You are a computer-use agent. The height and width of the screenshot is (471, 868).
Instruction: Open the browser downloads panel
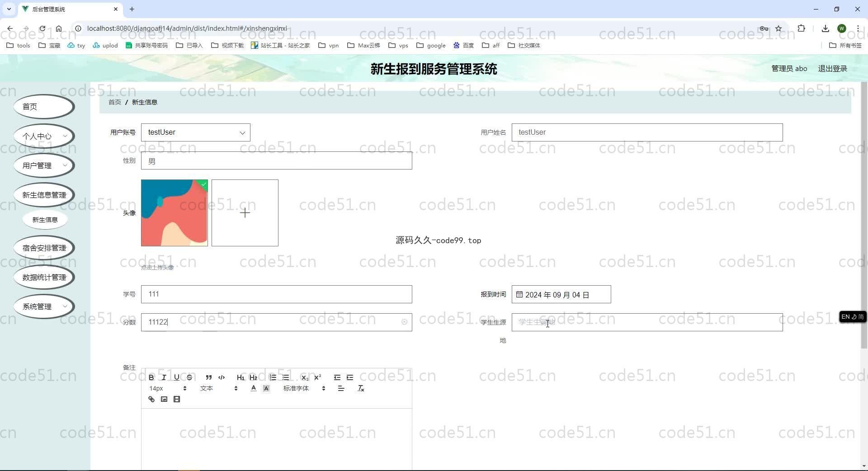825,28
